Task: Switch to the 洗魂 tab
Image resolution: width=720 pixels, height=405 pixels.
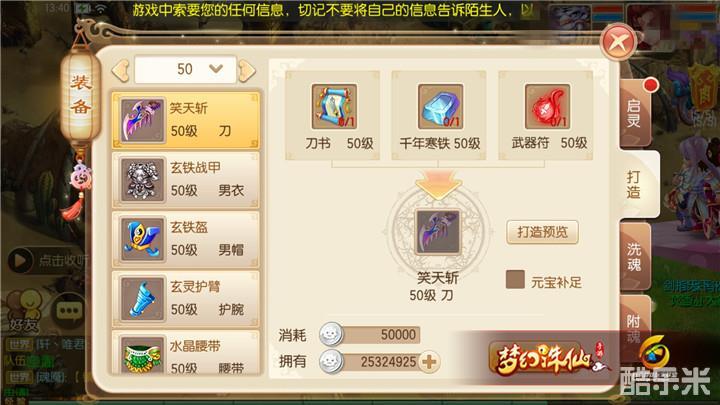Action: 634,257
